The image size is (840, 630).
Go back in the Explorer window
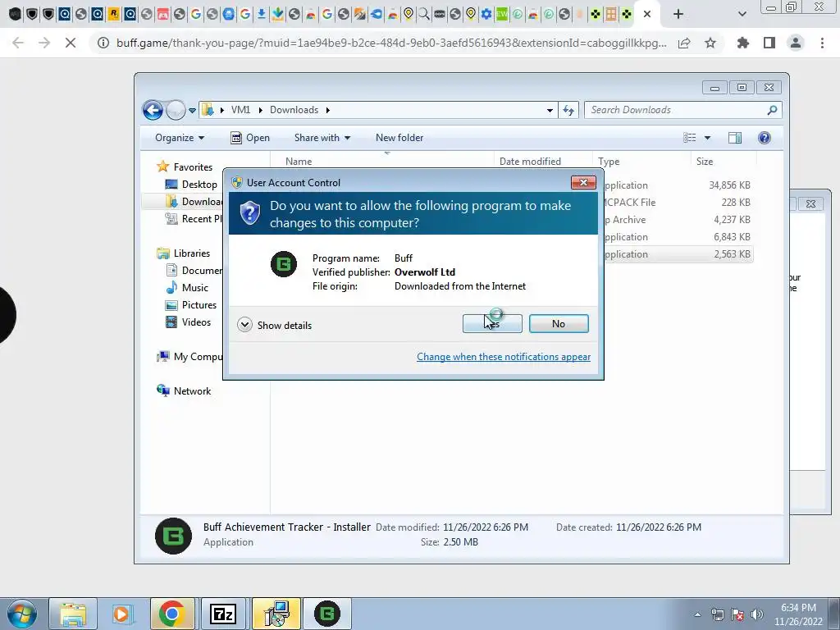tap(153, 111)
